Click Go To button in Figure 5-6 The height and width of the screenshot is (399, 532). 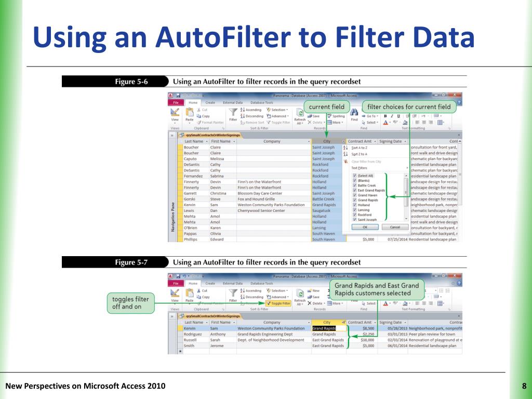pyautogui.click(x=370, y=116)
